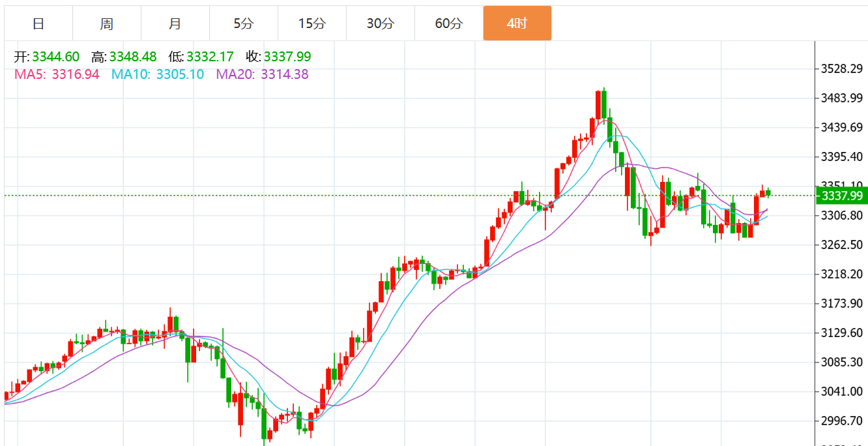Click the highlighted 4时 interval tab
This screenshot has width=868, height=446.
pos(517,23)
